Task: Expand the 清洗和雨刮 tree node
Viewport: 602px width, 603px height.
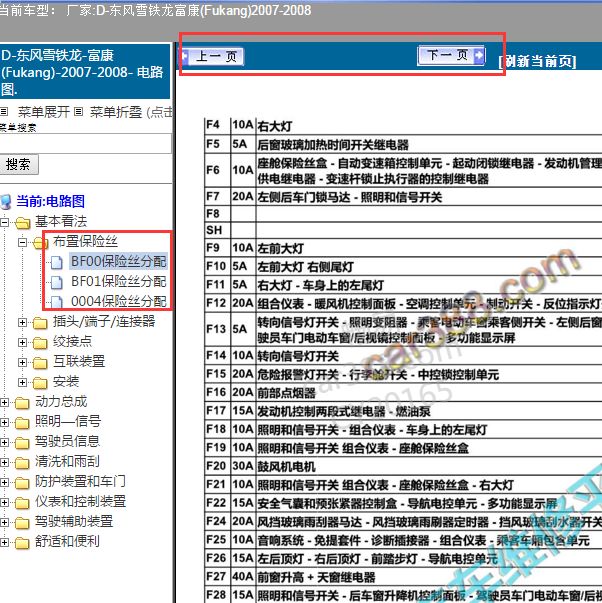Action: (4, 462)
